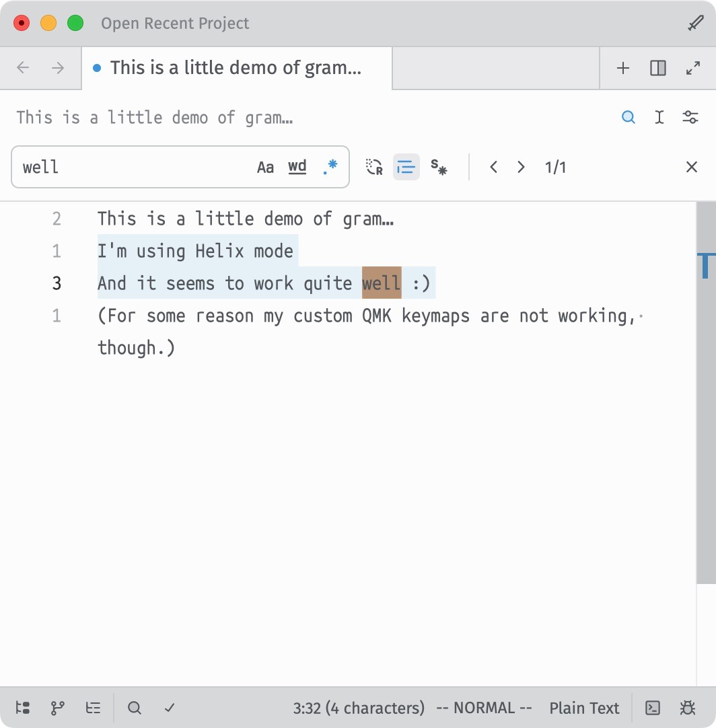
Task: Open project search from status bar
Action: [x=135, y=708]
